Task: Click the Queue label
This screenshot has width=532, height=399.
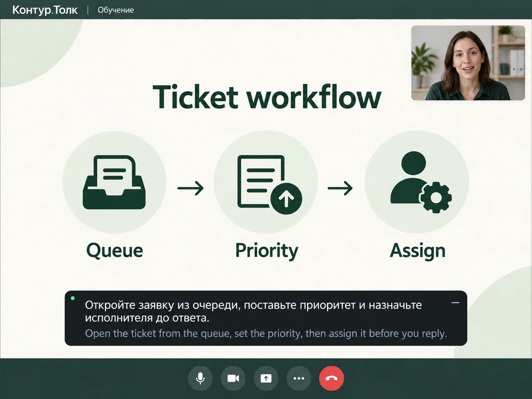Action: [114, 251]
